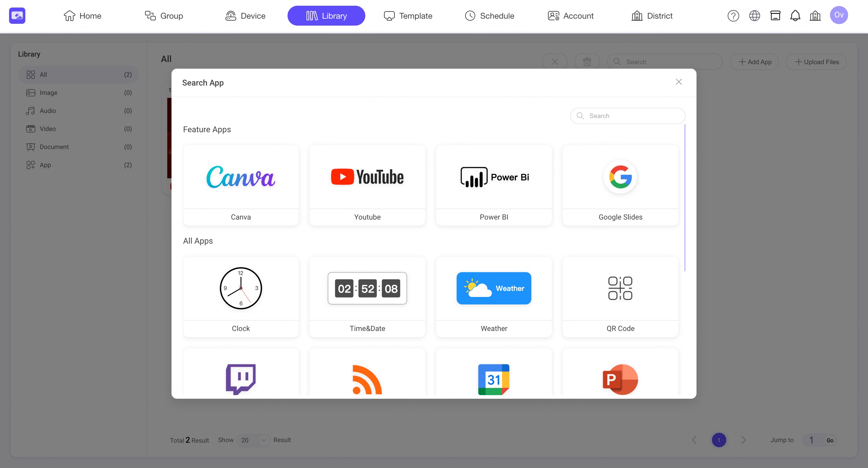
Task: Expand the Show 20 results dropdown
Action: click(253, 440)
